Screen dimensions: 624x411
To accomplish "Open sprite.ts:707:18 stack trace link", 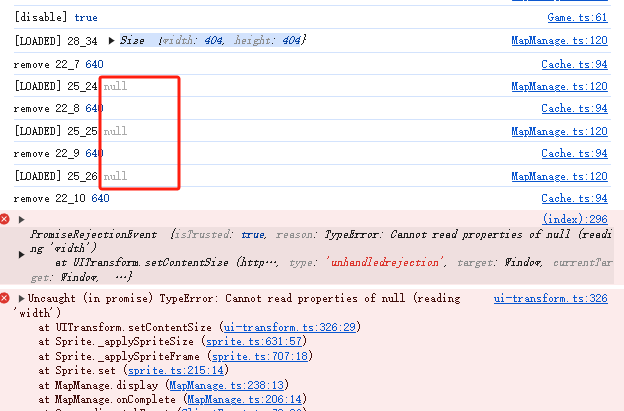I will (260, 356).
